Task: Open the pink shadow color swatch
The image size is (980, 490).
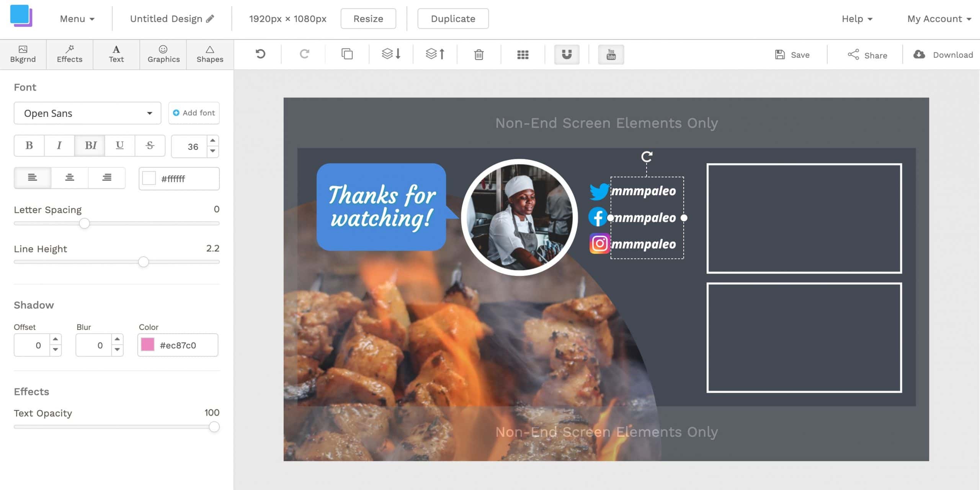Action: point(148,344)
